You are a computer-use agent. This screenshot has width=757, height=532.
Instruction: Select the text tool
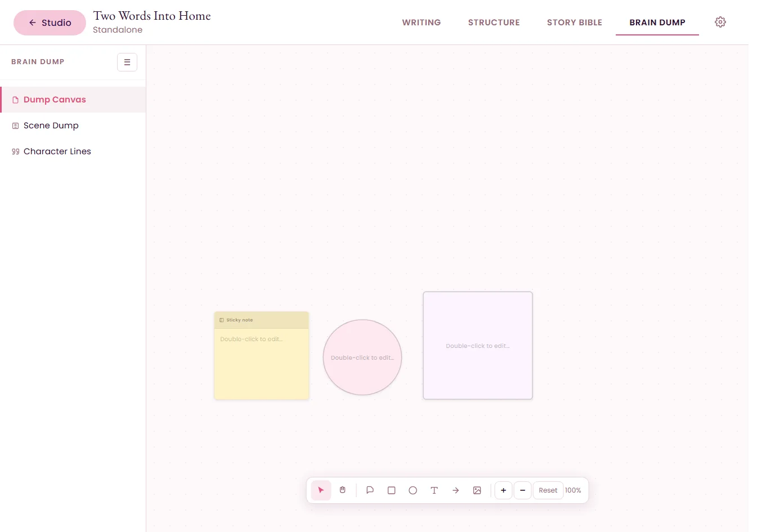434,490
